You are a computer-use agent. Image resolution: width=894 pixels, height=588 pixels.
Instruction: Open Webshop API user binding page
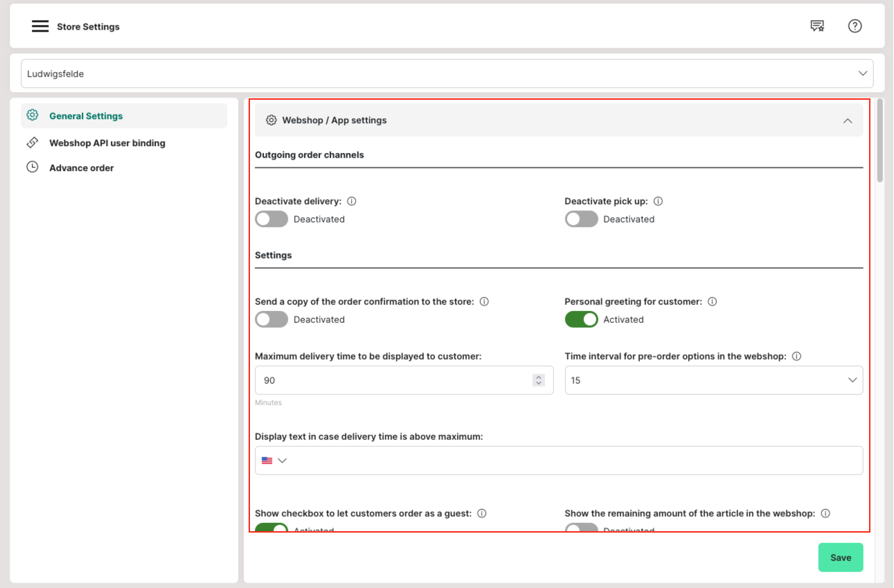[107, 143]
